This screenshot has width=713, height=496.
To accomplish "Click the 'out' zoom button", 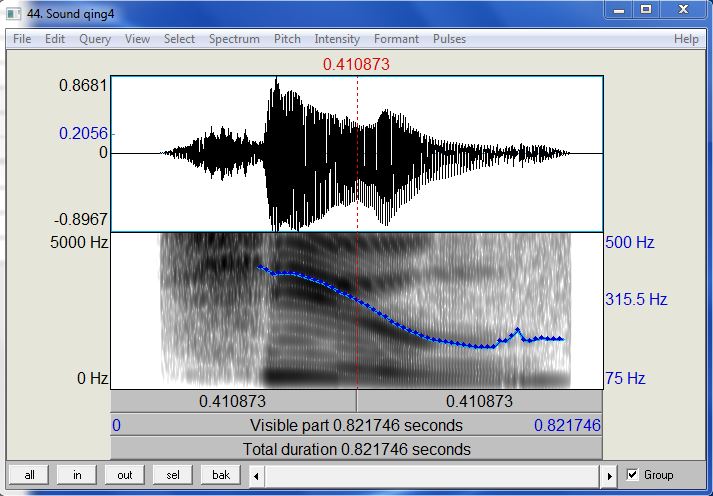I will click(x=125, y=475).
